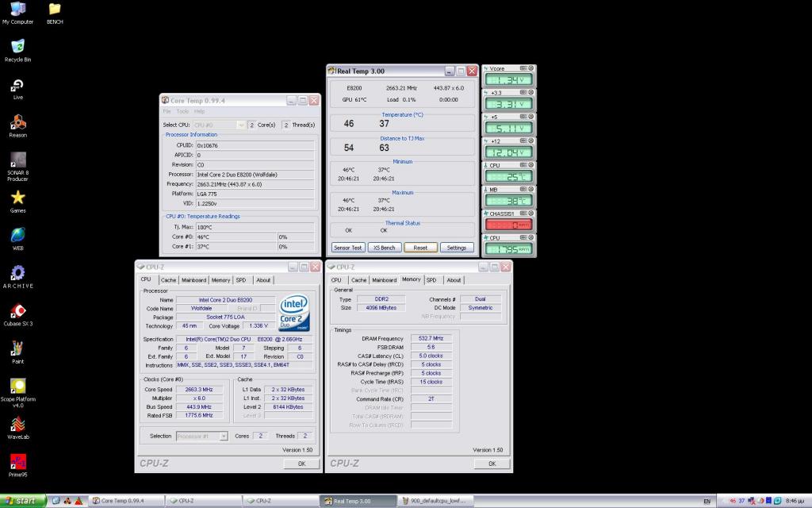This screenshot has width=812, height=508.
Task: Open SPD tab in the memory-timings CPU-Z window
Action: tap(431, 280)
